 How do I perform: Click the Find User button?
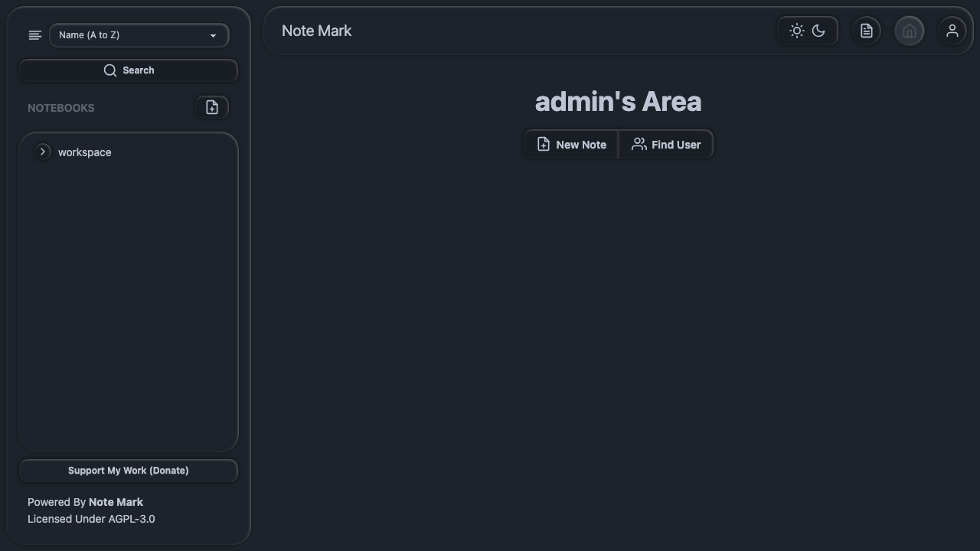click(x=666, y=145)
